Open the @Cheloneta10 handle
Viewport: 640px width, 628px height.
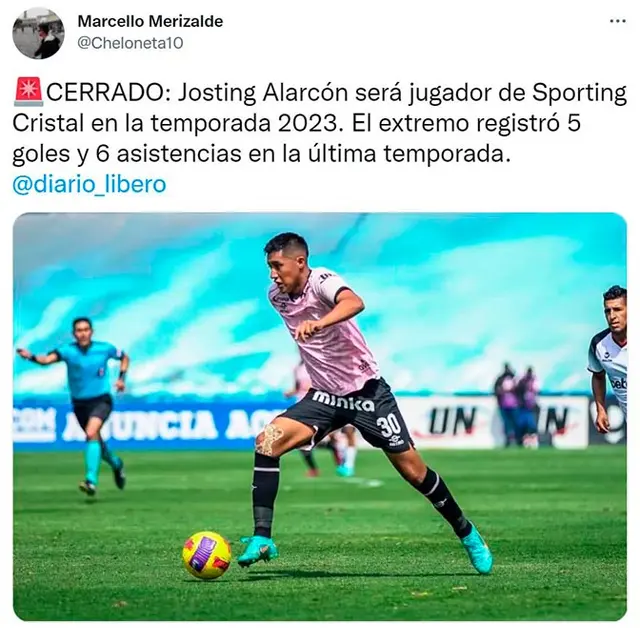pos(130,43)
